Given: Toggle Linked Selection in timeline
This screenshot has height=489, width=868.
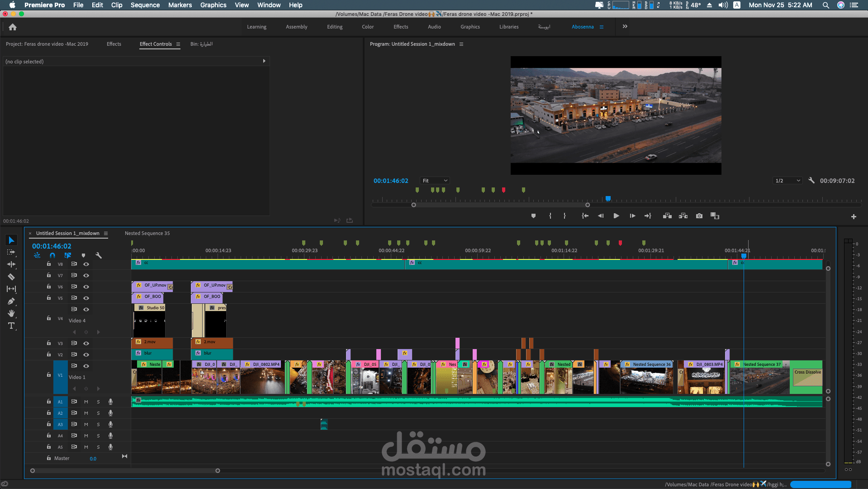Looking at the screenshot, I should [x=68, y=255].
